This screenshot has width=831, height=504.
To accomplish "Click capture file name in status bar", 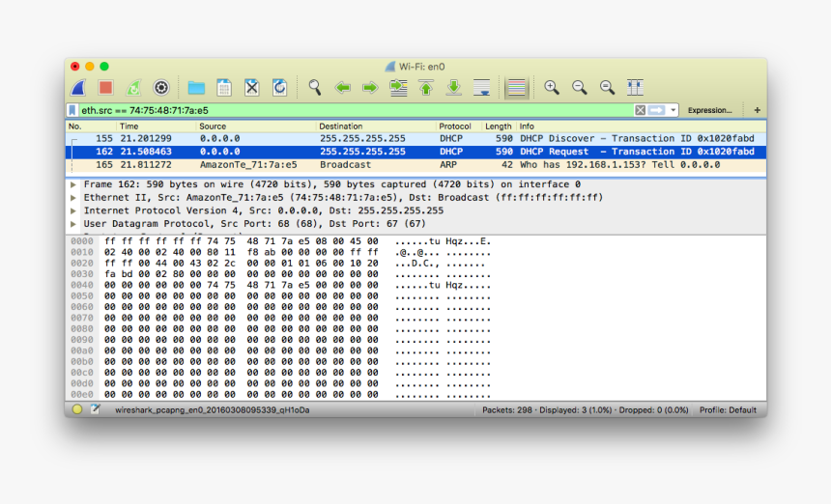I will coord(212,409).
